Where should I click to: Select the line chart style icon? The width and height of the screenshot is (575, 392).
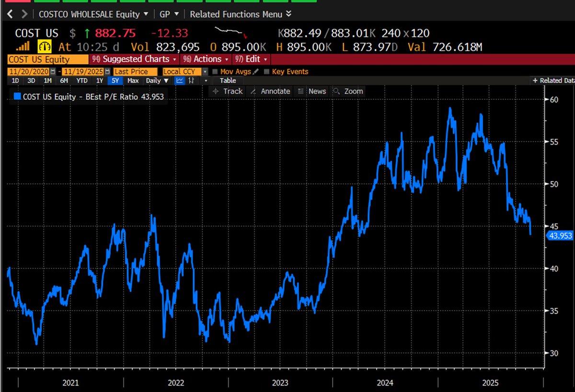(x=180, y=81)
